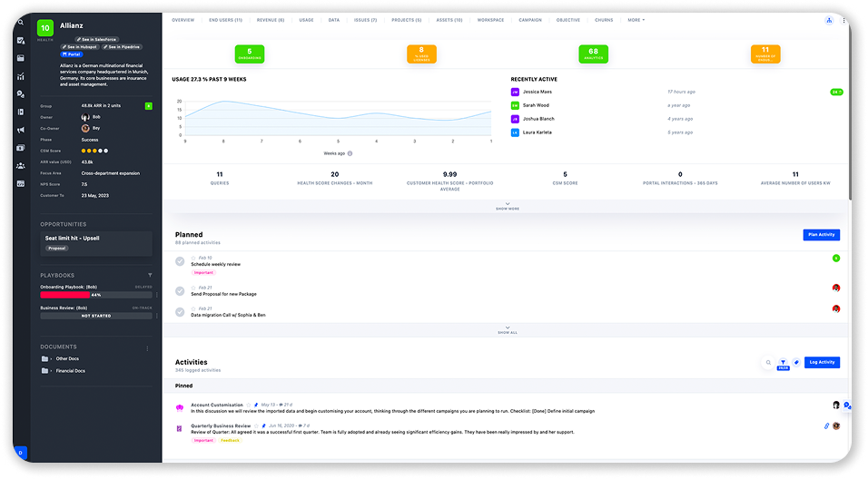868x479 pixels.
Task: Open the megaphone campaigns icon in the sidebar
Action: (x=21, y=130)
